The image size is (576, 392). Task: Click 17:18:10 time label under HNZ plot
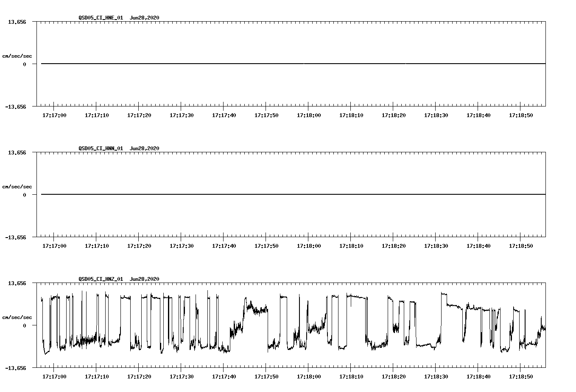point(351,377)
